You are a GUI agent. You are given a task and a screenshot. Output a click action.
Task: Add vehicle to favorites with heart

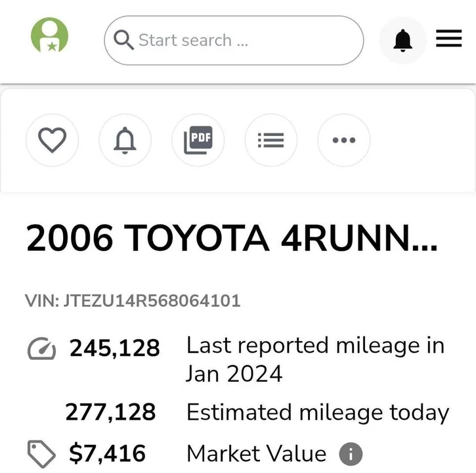(x=53, y=140)
